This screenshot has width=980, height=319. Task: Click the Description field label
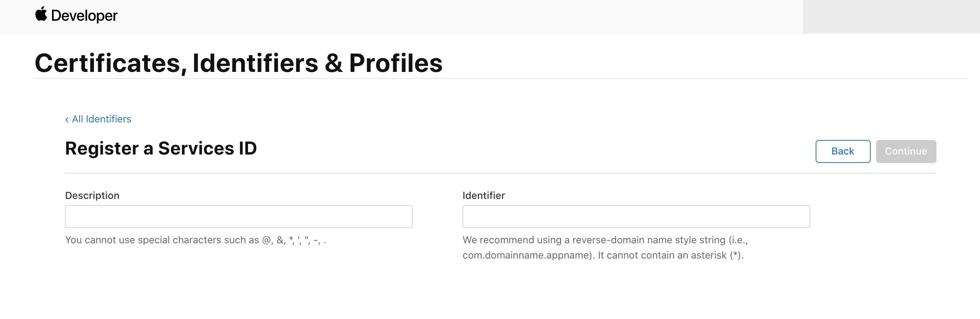click(92, 195)
